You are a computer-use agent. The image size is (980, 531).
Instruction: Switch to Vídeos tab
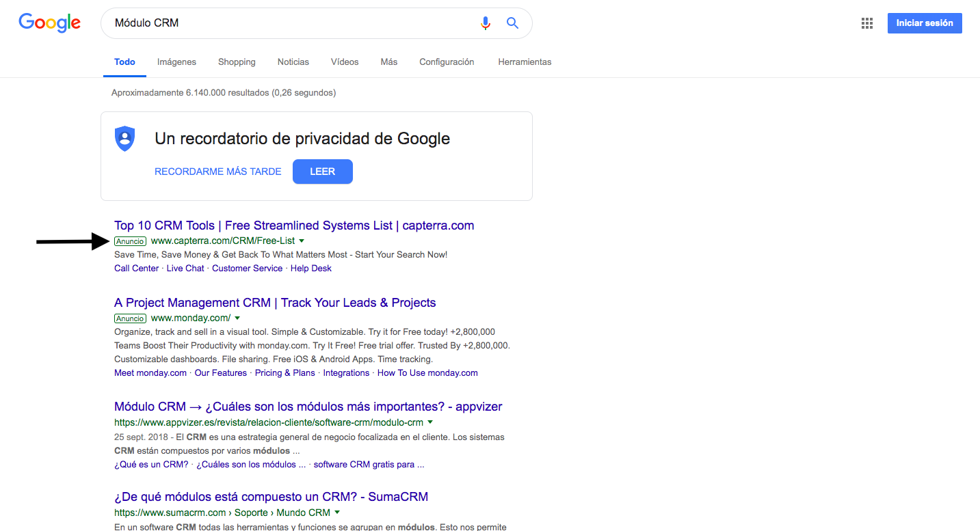(345, 62)
